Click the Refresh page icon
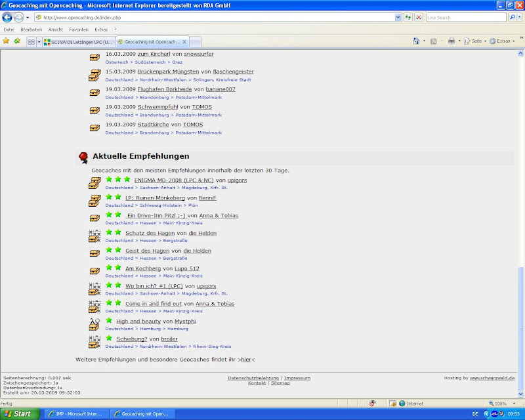The image size is (525, 420). click(408, 18)
